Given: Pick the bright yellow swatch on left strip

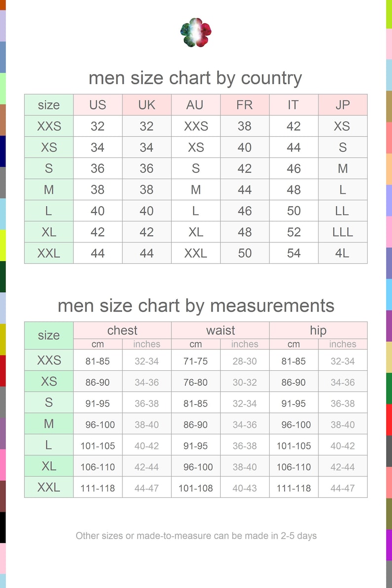Looking at the screenshot, I should pyautogui.click(x=2, y=245).
